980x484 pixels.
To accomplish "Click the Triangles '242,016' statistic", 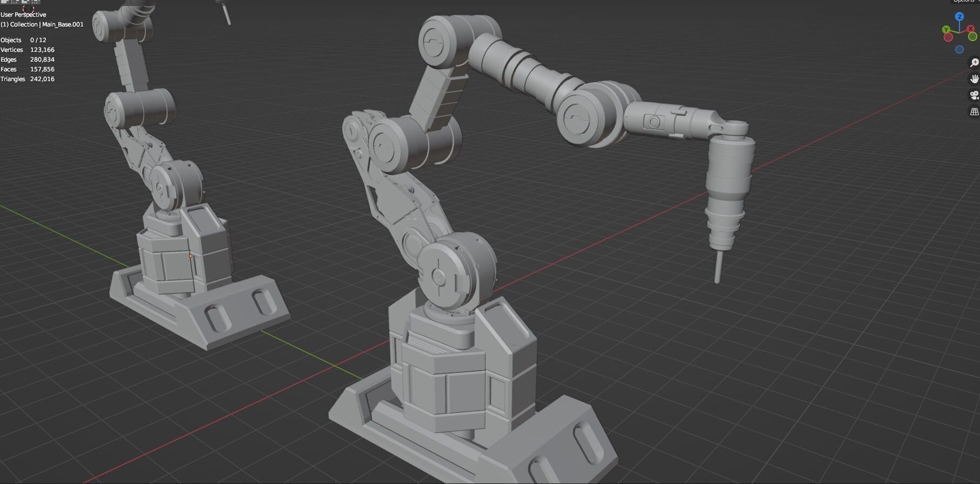I will point(42,79).
